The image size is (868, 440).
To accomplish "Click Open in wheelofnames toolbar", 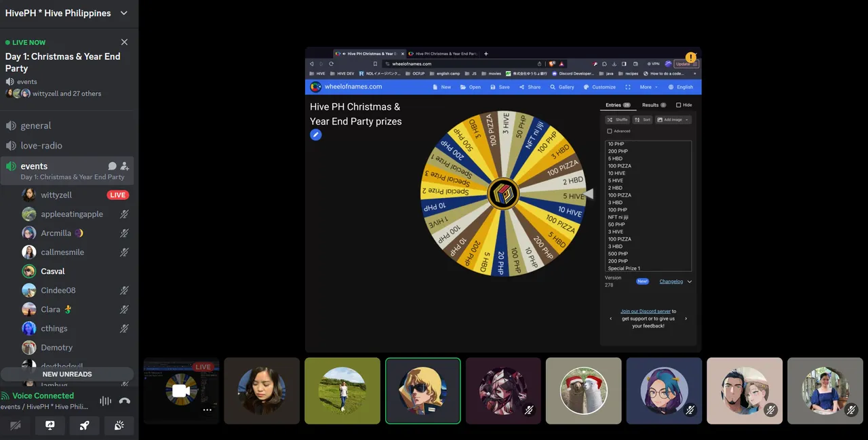I will (470, 87).
